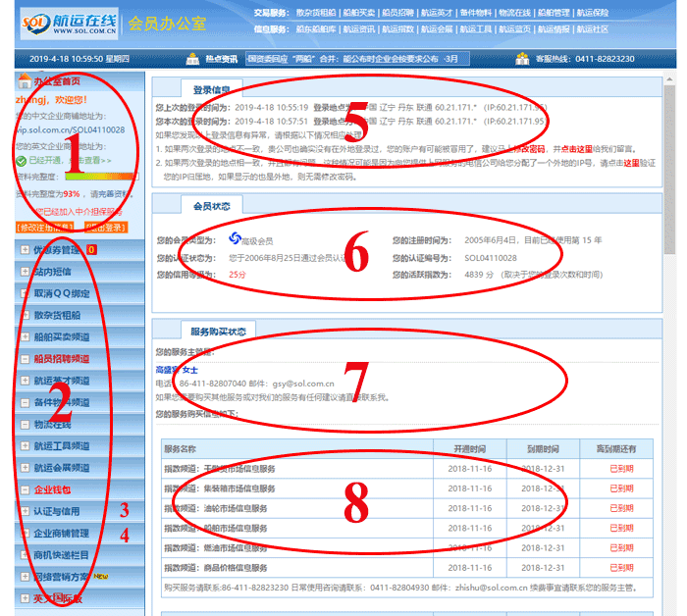Open 航运工具 in the 信息服务 menu
Image resolution: width=687 pixels, height=616 pixels.
pos(475,28)
